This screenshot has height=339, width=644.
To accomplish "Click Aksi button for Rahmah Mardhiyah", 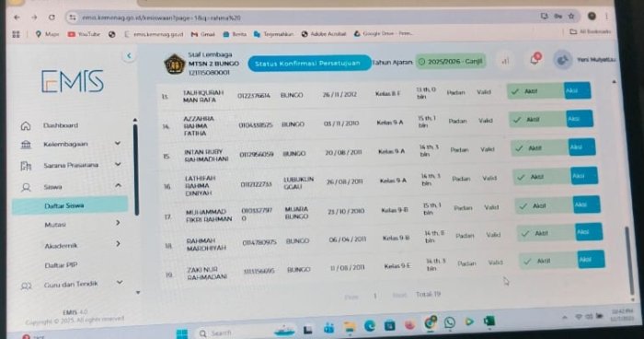I will (589, 232).
